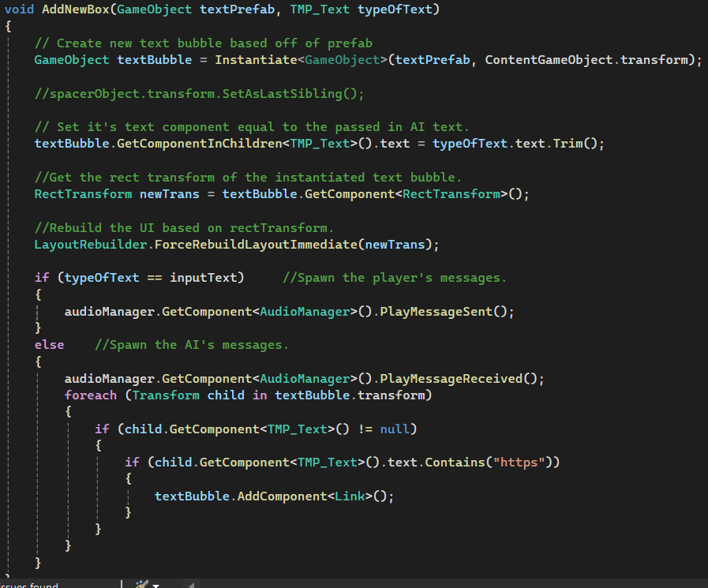The height and width of the screenshot is (588, 708).
Task: Click the code cleanup broom icon
Action: tap(141, 585)
